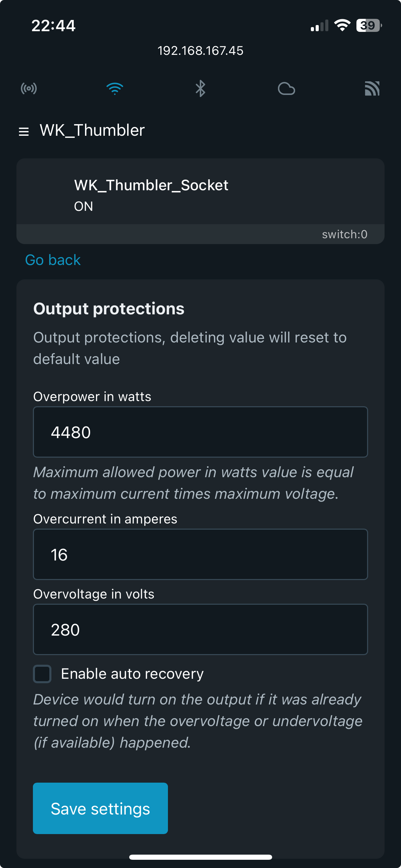Toggle the WK_Thumbler_Socket switch card

click(200, 201)
